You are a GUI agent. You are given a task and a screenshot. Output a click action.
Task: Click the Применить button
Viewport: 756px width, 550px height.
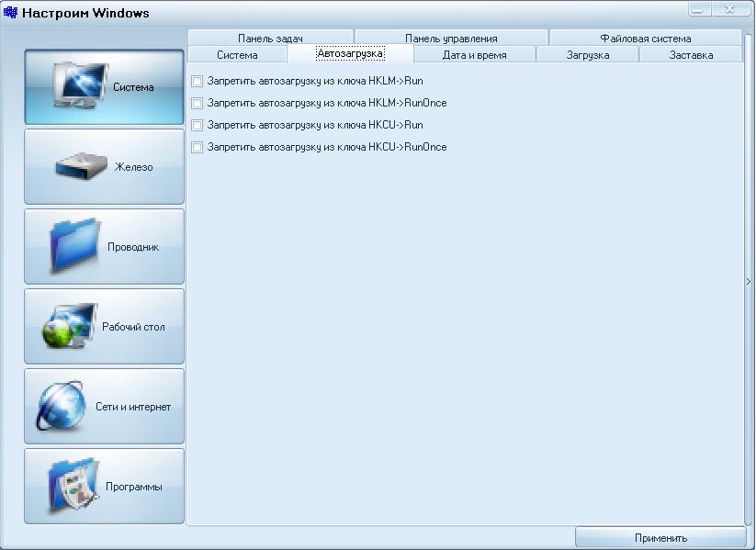[x=660, y=537]
